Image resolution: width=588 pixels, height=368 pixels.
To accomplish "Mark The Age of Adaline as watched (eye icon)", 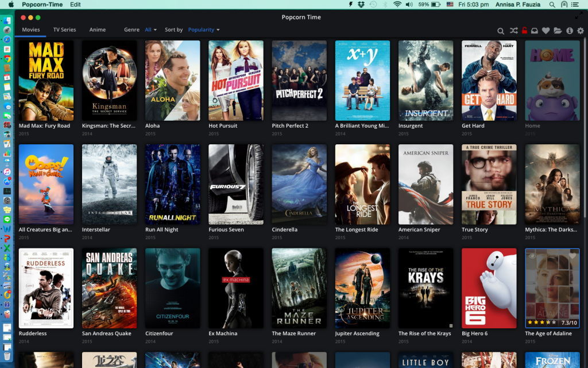I will click(532, 256).
